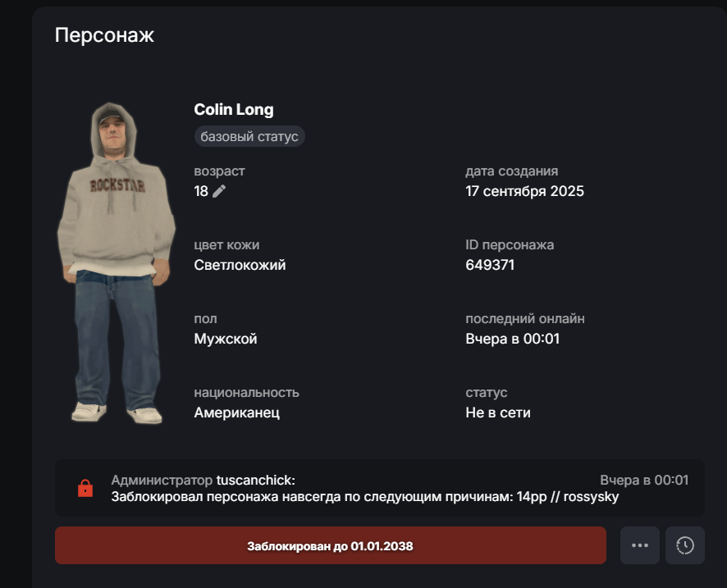Click the "Заблокирован до 01.01.2038" button

pyautogui.click(x=330, y=545)
